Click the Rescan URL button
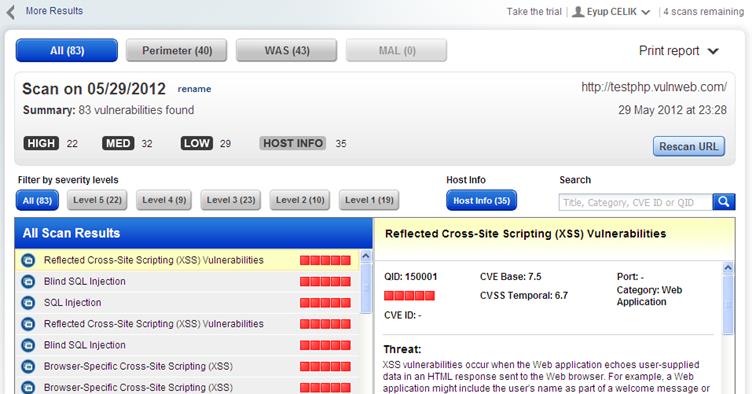 click(x=688, y=147)
